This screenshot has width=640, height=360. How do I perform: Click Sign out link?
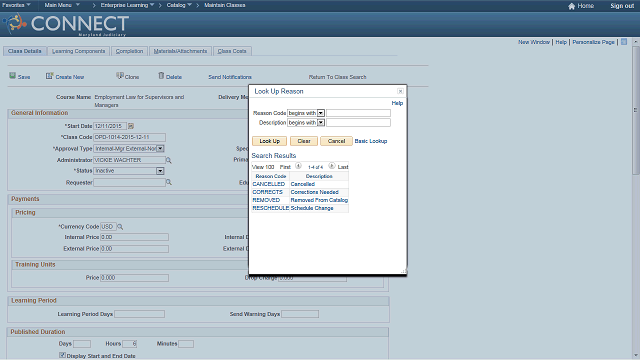[x=622, y=6]
